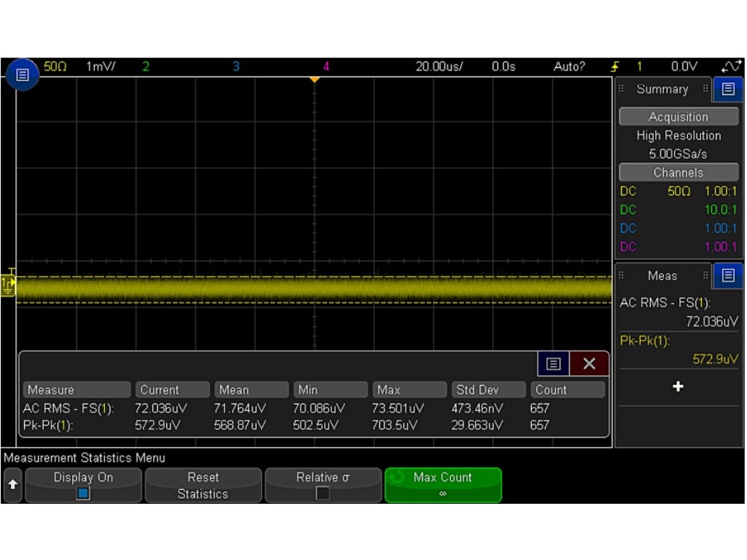747x560 pixels.
Task: Select the trigger rising edge icon
Action: point(616,66)
